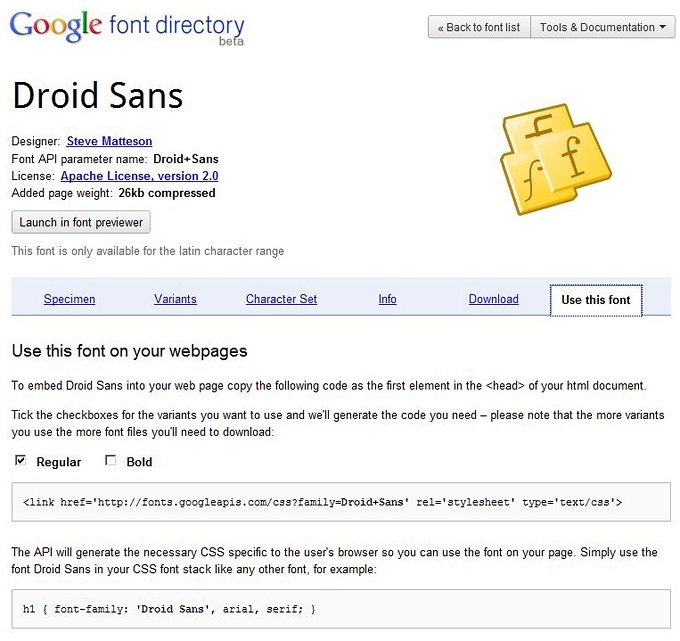This screenshot has height=641, width=680.
Task: Open the Specimen tab
Action: tap(69, 299)
